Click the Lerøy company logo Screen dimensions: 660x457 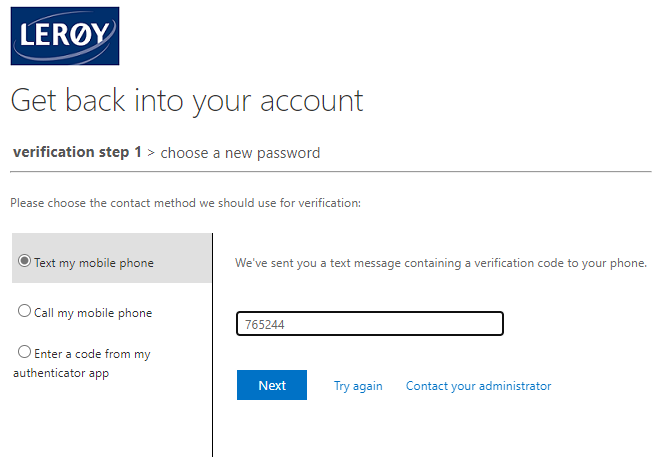65,36
